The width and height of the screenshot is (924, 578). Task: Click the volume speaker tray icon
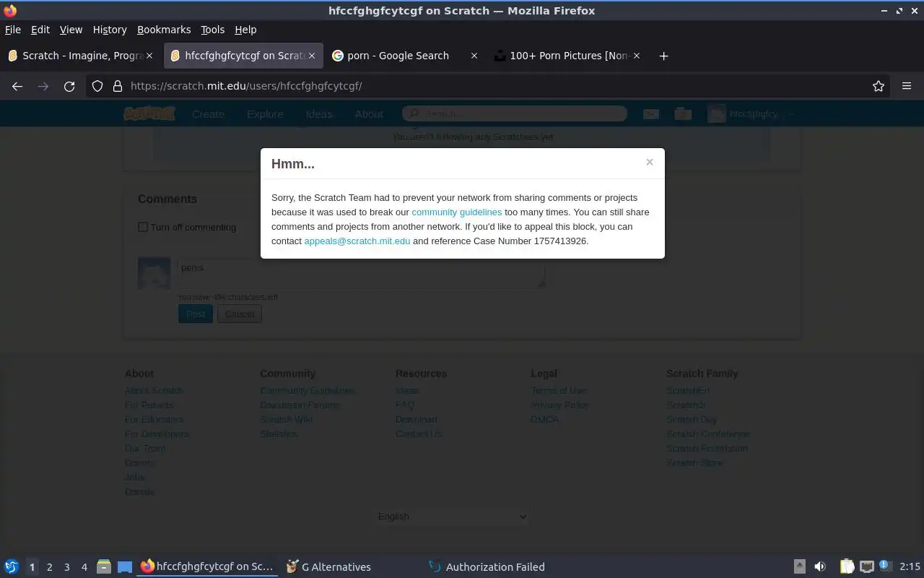click(820, 567)
